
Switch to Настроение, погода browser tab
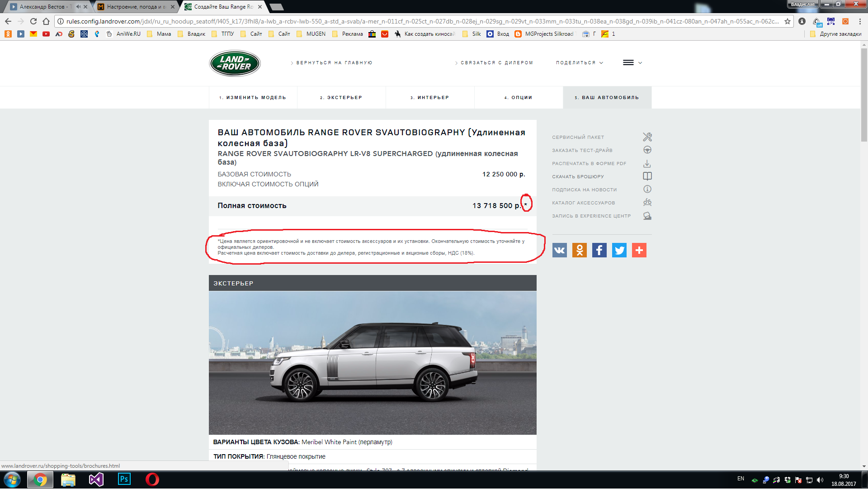tap(136, 7)
